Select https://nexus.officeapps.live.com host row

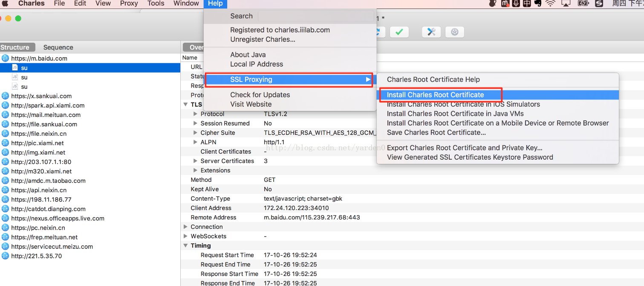pyautogui.click(x=90, y=218)
